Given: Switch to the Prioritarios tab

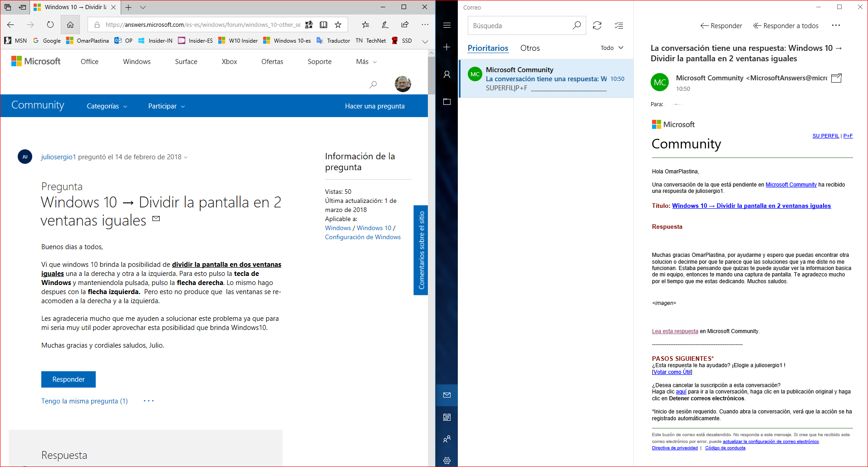Looking at the screenshot, I should [488, 48].
